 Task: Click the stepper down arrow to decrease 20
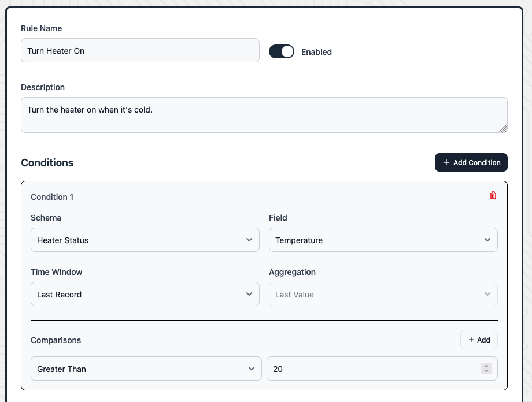click(x=486, y=371)
